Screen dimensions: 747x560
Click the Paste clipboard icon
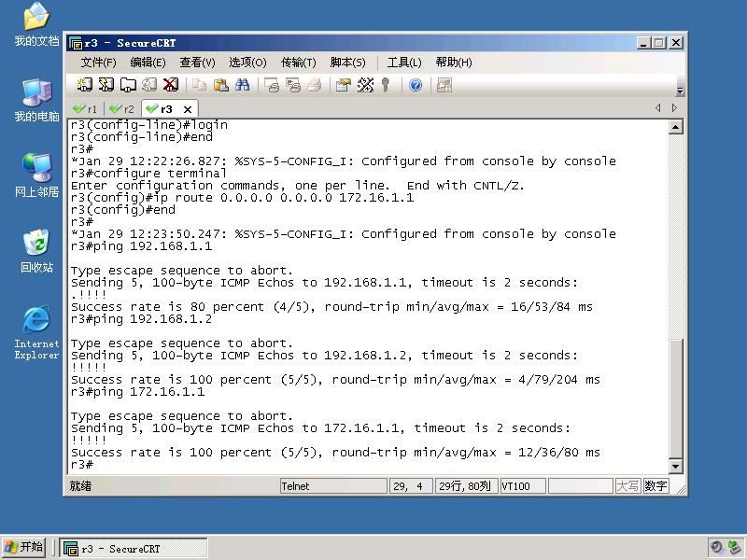[x=220, y=85]
